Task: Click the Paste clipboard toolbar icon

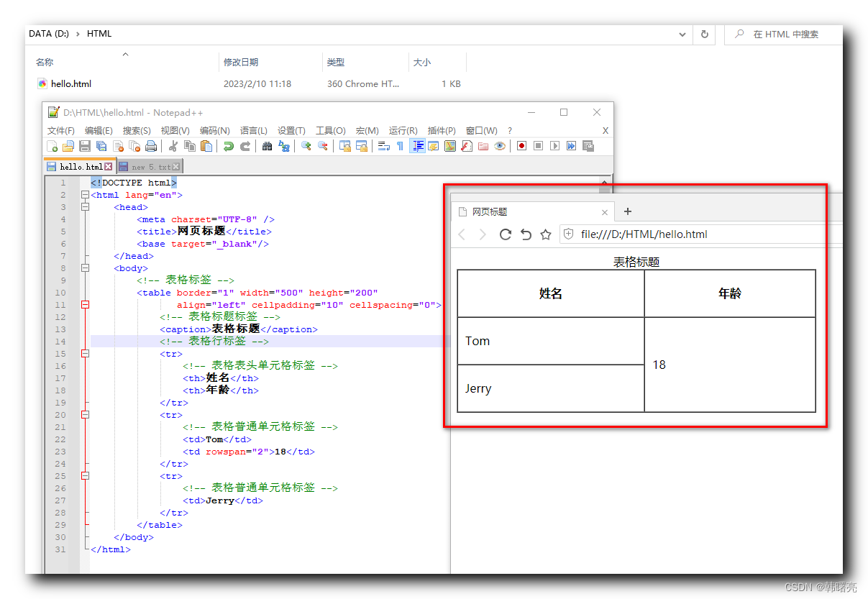Action: 206,146
